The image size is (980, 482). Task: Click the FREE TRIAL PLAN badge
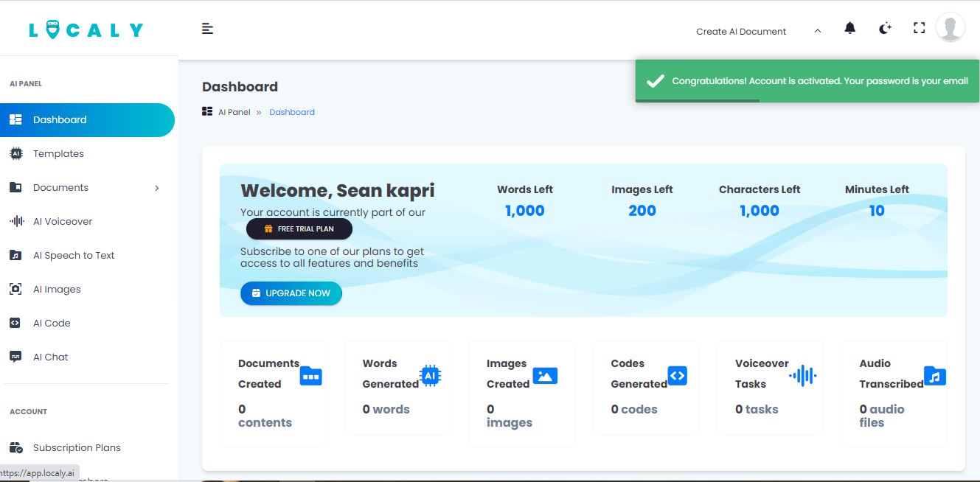(299, 229)
